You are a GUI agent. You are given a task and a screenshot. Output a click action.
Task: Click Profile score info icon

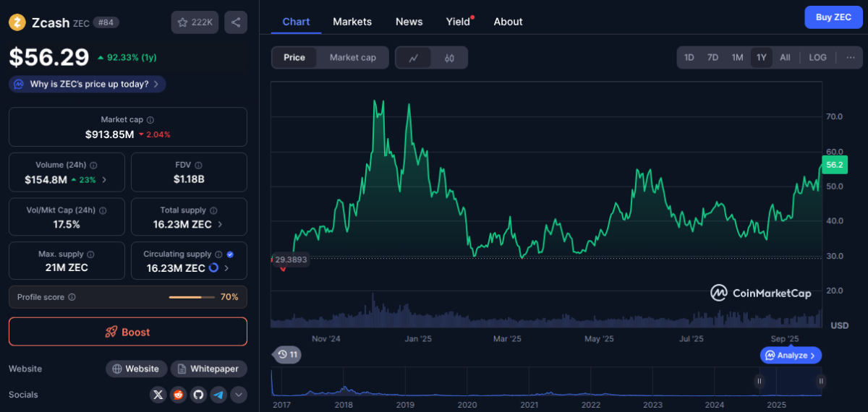click(72, 297)
